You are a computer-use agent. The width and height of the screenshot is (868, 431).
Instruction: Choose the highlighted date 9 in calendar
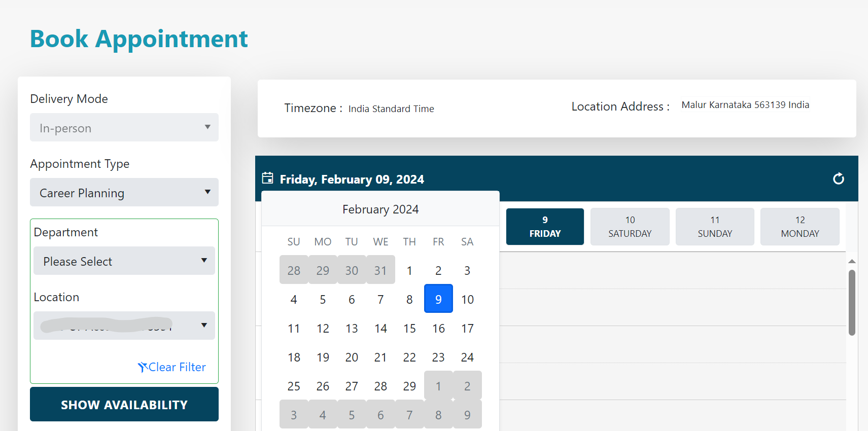438,299
